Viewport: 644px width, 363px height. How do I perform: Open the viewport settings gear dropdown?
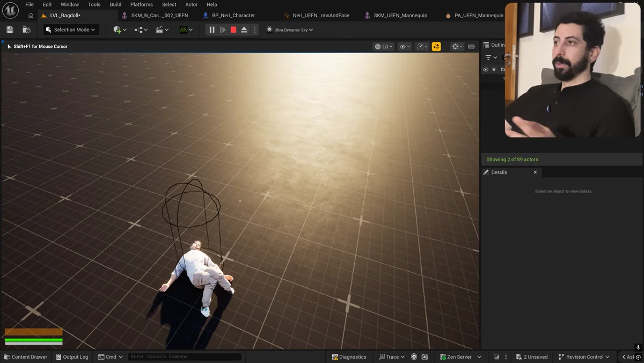[x=457, y=47]
